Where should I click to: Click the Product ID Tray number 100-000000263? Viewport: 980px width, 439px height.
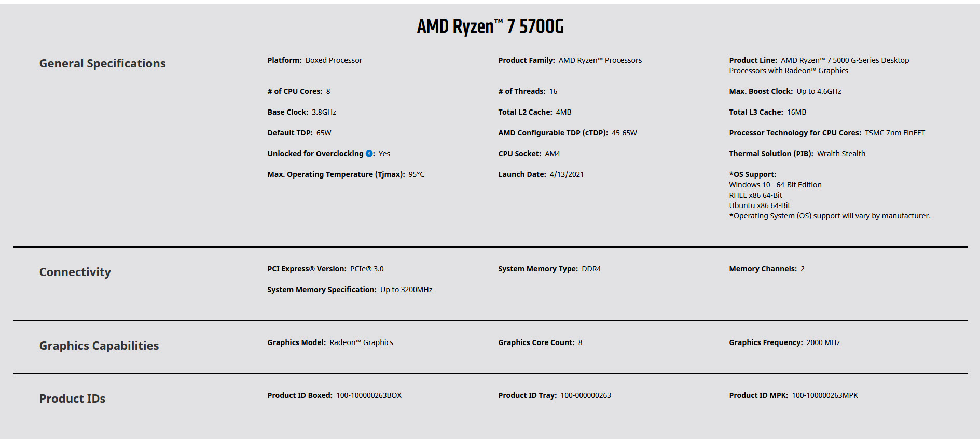point(586,395)
